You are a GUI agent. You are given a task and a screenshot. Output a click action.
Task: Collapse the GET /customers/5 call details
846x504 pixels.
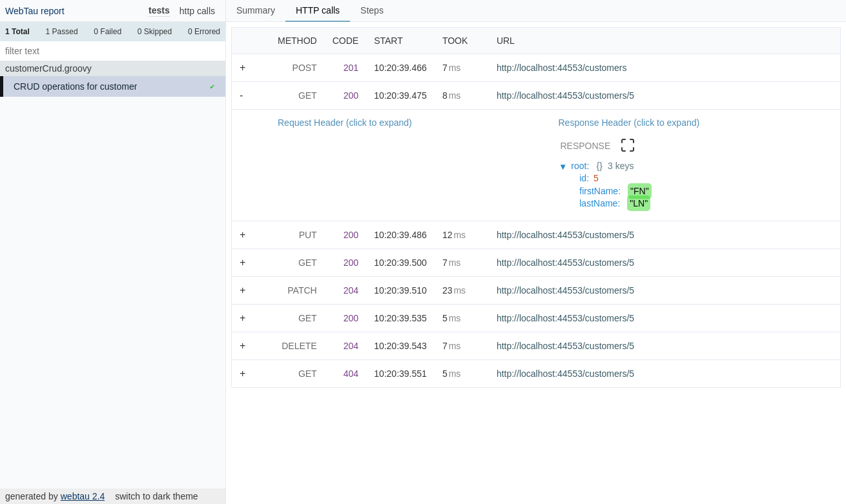pos(241,96)
